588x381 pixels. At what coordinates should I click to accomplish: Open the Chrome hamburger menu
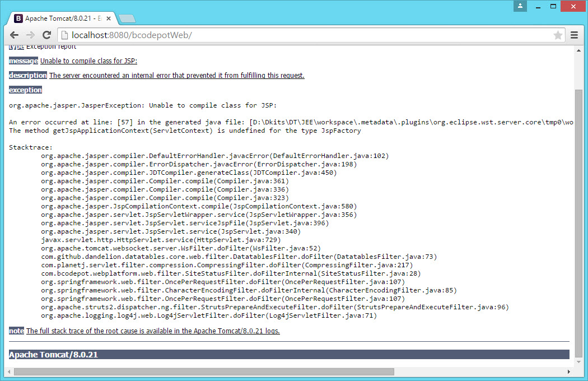point(574,35)
